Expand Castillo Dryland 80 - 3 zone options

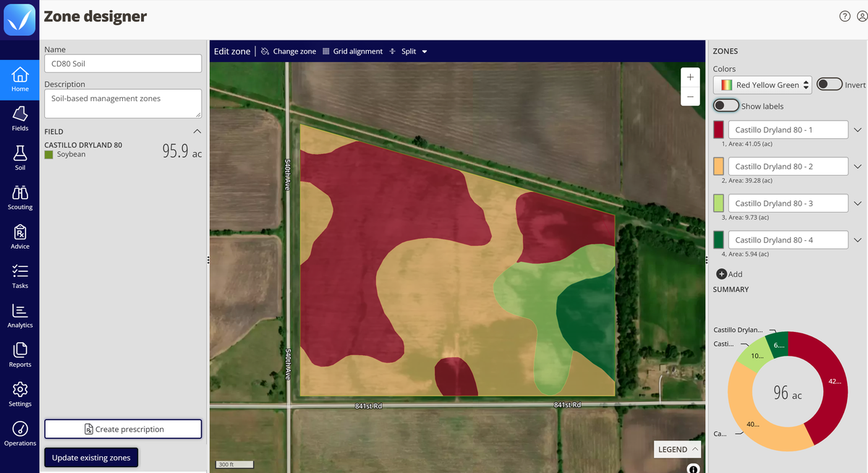[x=858, y=203]
